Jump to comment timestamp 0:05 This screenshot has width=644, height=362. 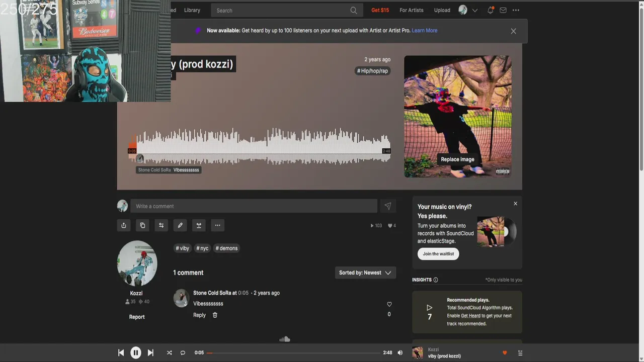[243, 293]
